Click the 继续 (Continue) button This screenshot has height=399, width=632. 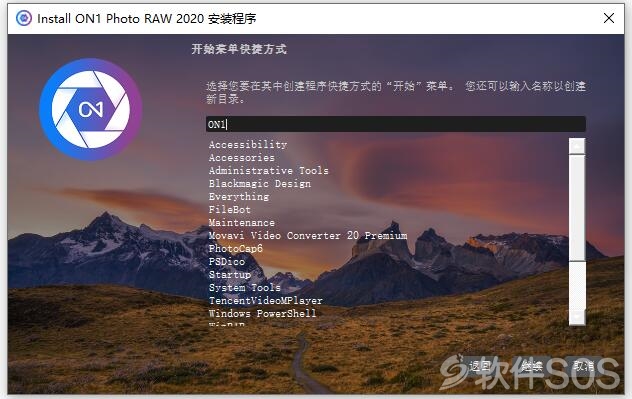(532, 366)
